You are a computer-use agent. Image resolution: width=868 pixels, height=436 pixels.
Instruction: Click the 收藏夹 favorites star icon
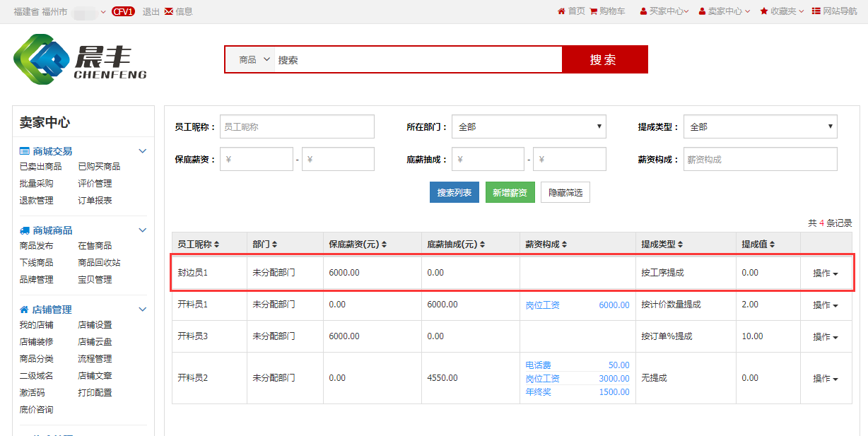[x=764, y=11]
